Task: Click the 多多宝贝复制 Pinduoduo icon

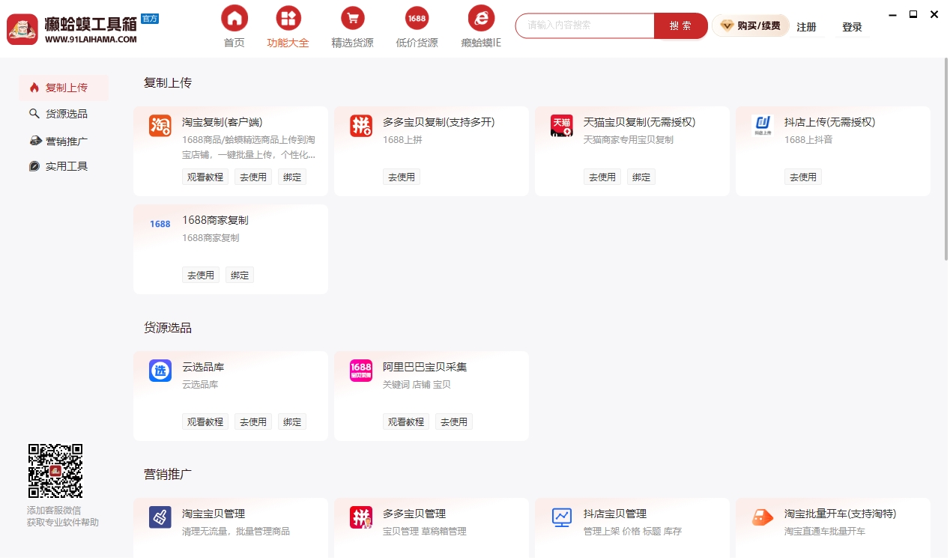Action: pos(360,126)
